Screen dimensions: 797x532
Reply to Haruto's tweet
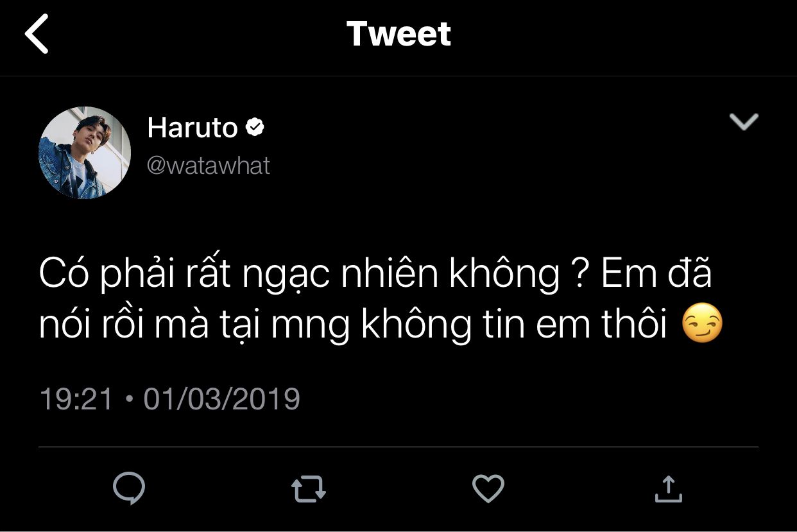click(129, 488)
